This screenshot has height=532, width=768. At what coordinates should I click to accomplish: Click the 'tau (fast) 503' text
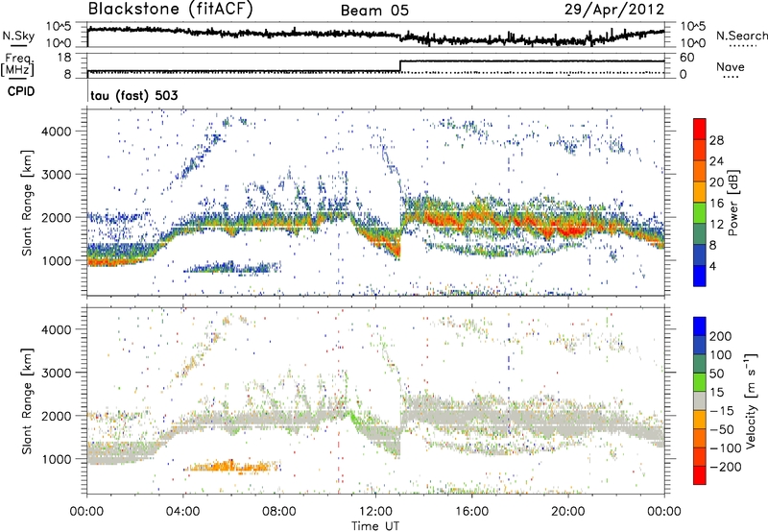coord(134,95)
